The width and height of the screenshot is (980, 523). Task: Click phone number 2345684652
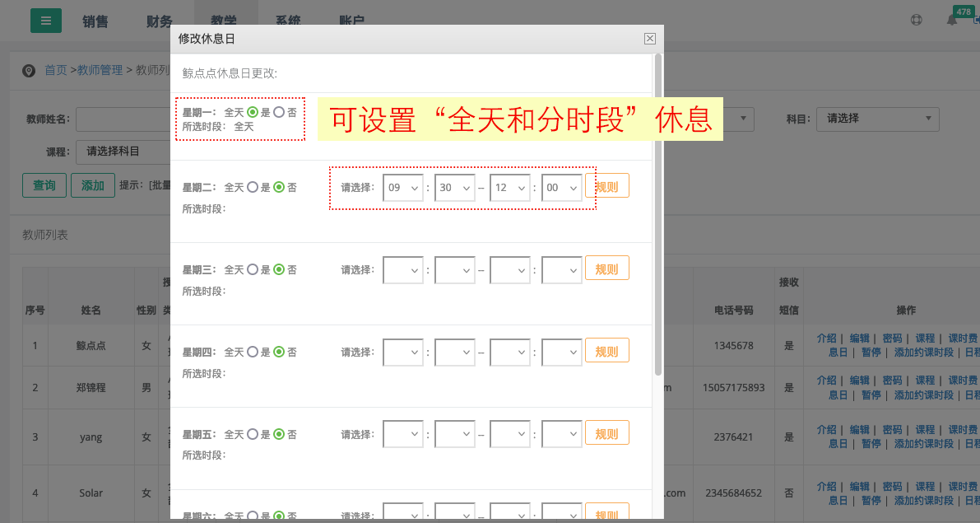click(734, 493)
